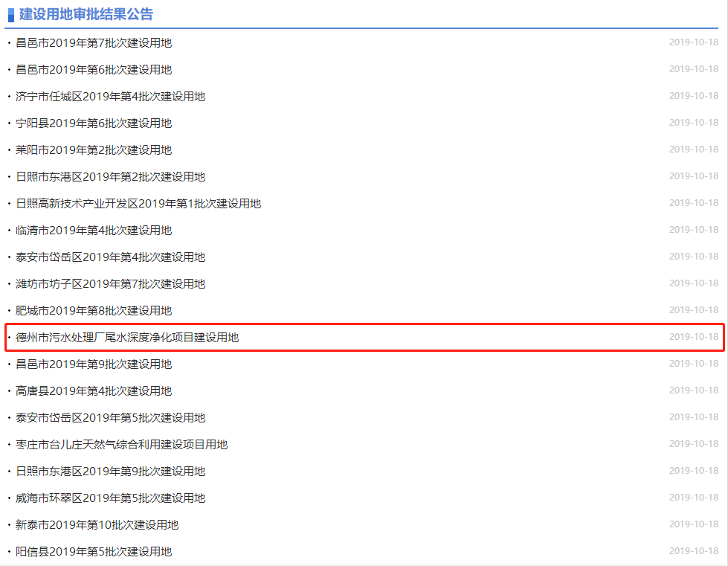Open 阳信县2019年第5批次建设用地

(94, 552)
